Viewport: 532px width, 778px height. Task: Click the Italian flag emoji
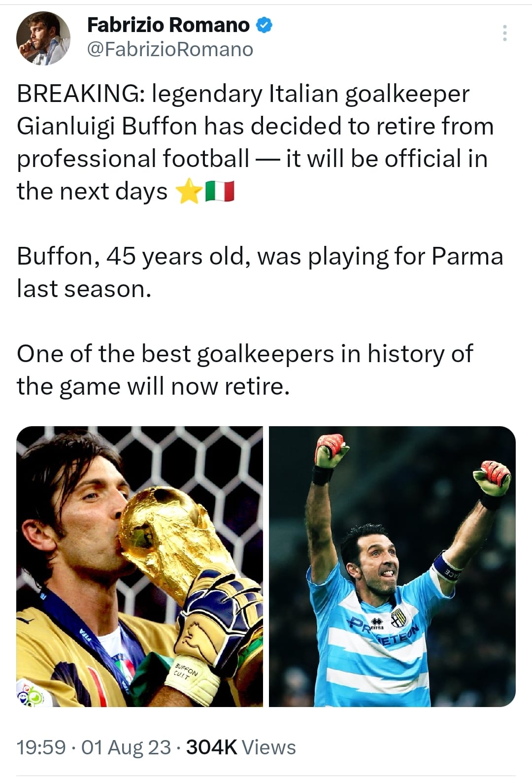pyautogui.click(x=219, y=192)
